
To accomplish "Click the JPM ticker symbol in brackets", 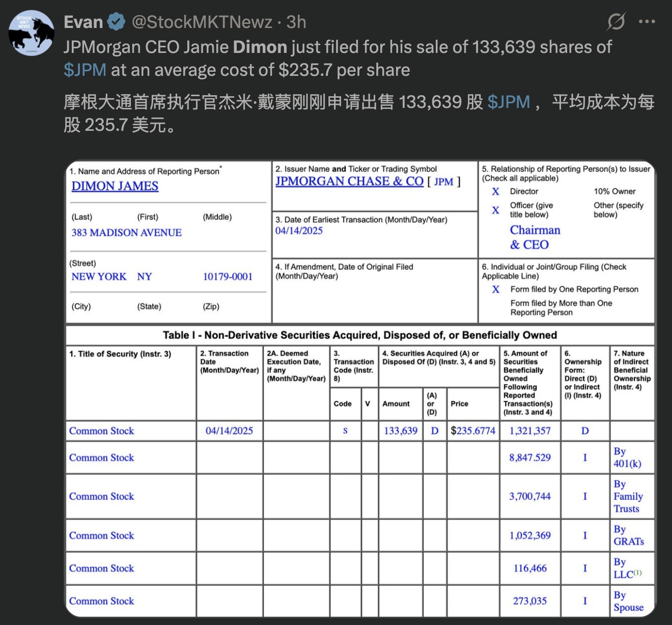I will (443, 182).
